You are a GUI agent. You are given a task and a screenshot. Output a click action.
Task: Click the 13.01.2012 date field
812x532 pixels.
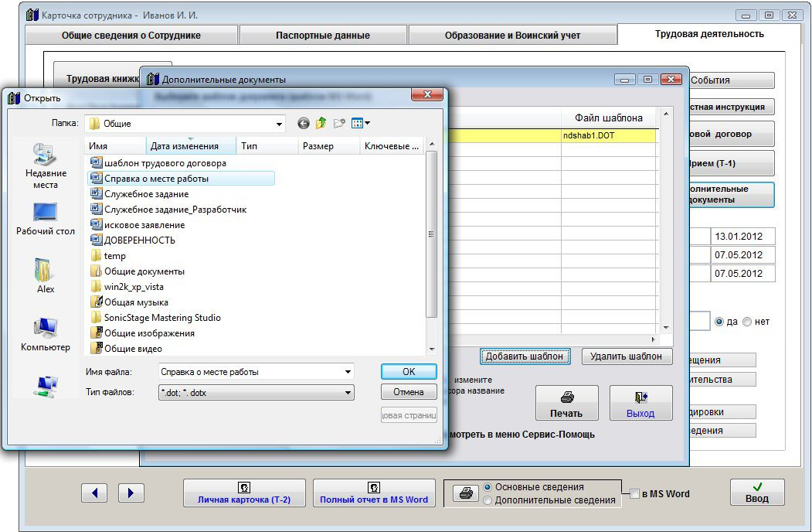coord(742,237)
